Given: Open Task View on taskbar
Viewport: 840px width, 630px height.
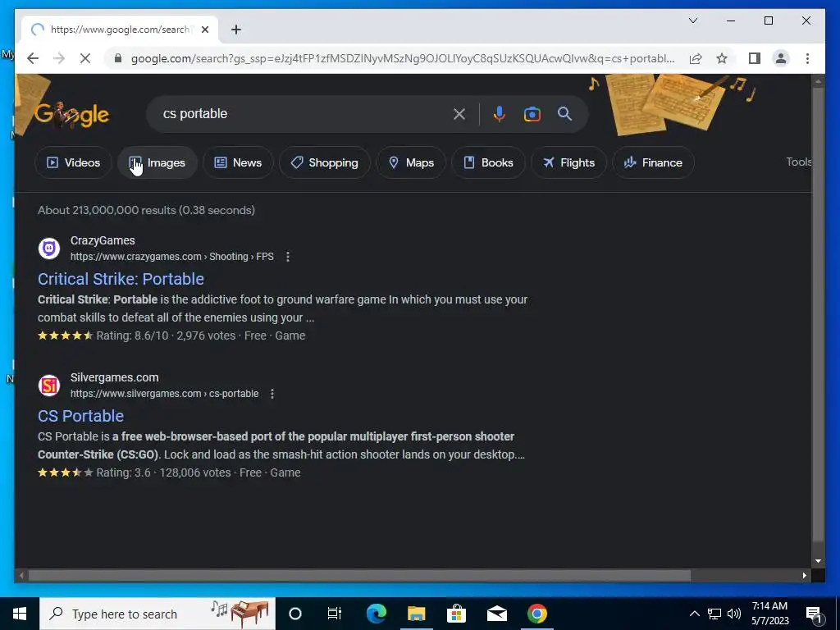Looking at the screenshot, I should tap(335, 614).
